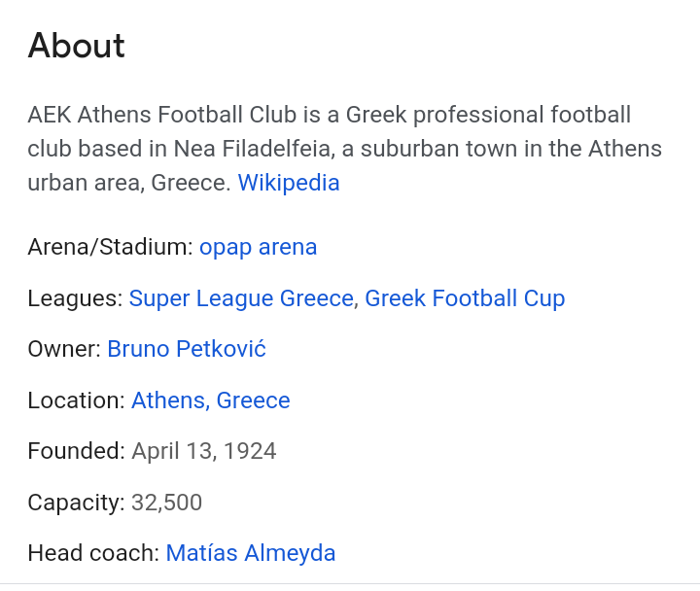Viewport: 700px width, 591px height.
Task: Visit the Bruno Petković owner link
Action: point(187,349)
